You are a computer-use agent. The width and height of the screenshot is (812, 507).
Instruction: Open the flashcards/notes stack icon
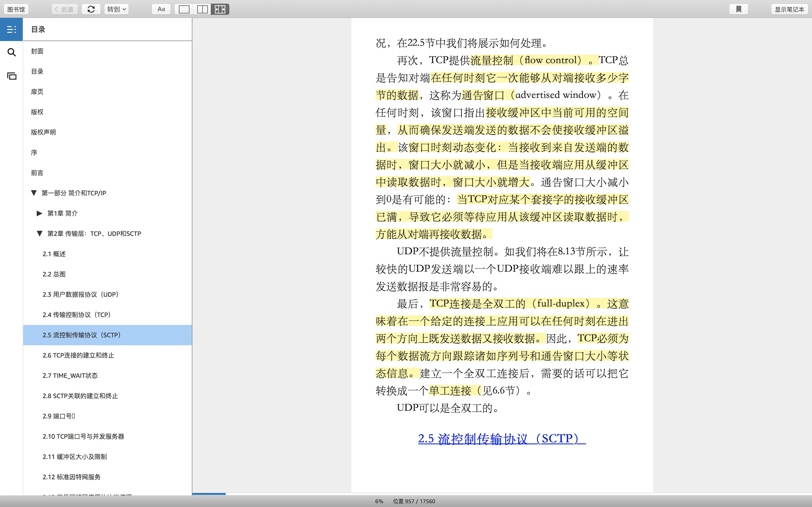pyautogui.click(x=11, y=76)
